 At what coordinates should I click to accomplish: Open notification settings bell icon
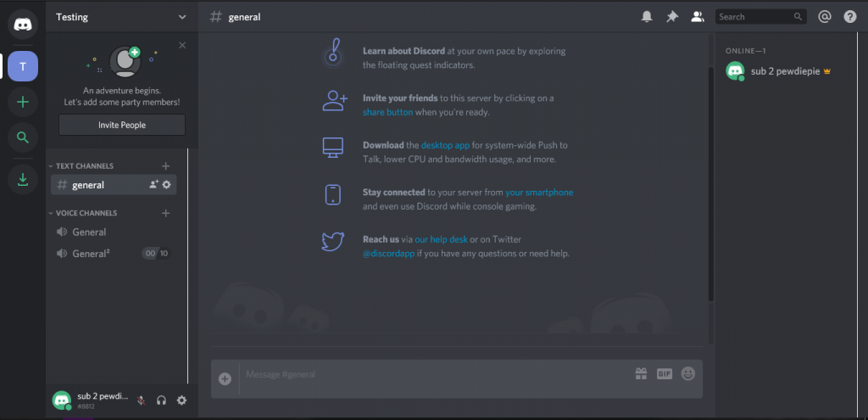click(647, 16)
